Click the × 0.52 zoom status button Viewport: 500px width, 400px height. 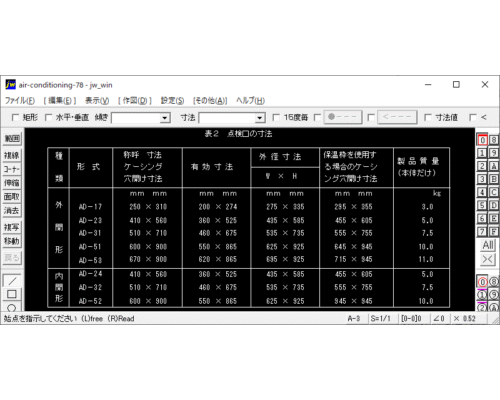465,319
